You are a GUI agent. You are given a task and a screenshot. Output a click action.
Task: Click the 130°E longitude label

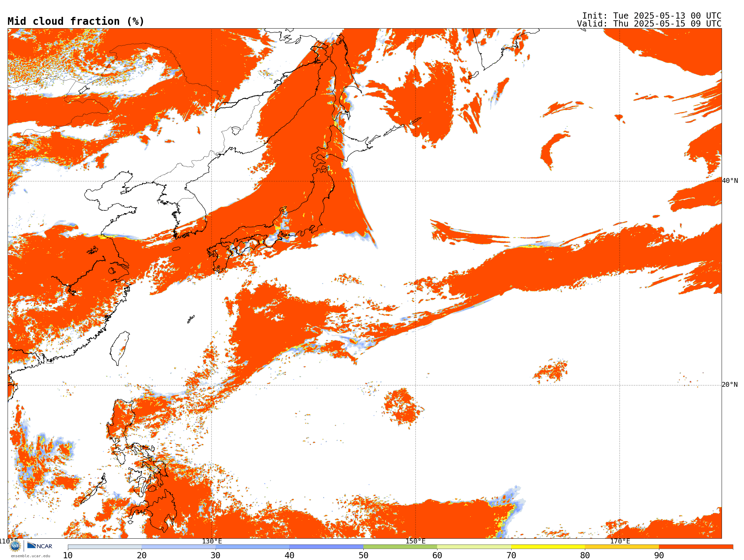212,541
